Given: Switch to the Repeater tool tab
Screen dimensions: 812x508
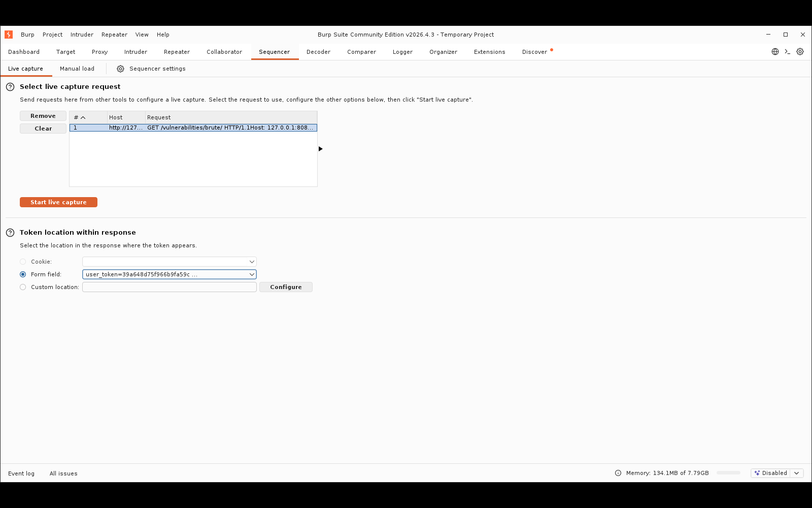Looking at the screenshot, I should pyautogui.click(x=177, y=52).
